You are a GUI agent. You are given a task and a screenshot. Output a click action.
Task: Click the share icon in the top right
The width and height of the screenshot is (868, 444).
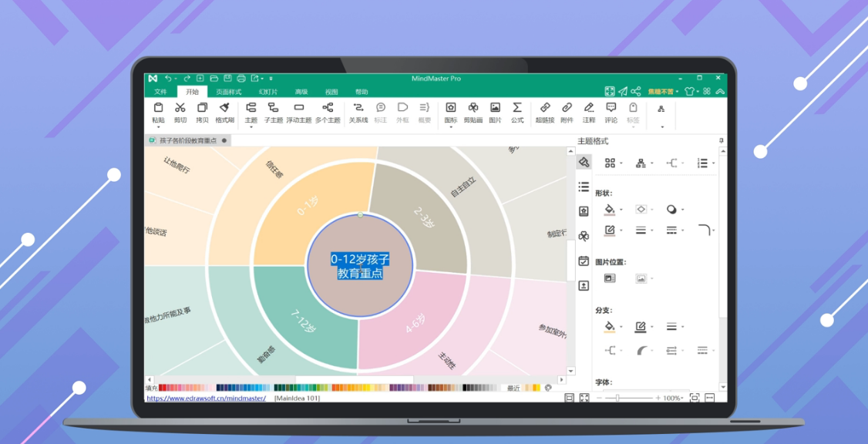coord(636,92)
